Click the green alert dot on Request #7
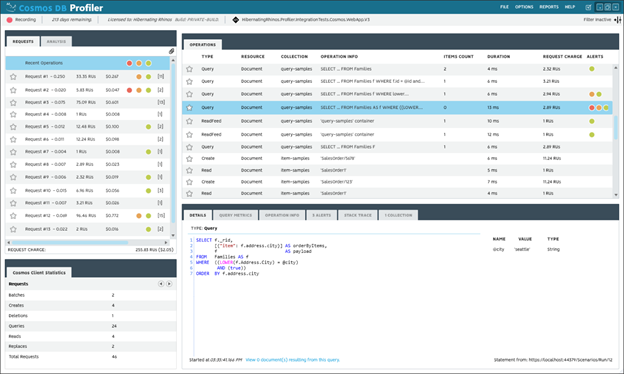Viewport: 624px width, 374px height. [x=148, y=152]
